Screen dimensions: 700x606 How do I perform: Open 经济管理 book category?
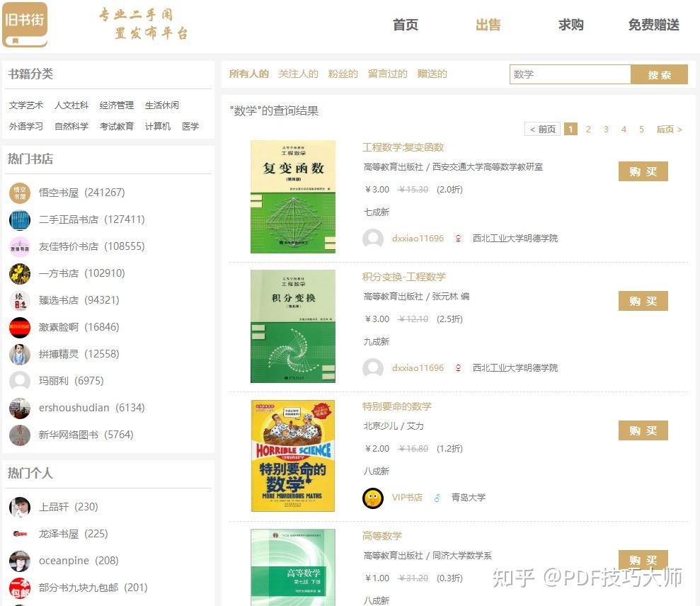[117, 105]
